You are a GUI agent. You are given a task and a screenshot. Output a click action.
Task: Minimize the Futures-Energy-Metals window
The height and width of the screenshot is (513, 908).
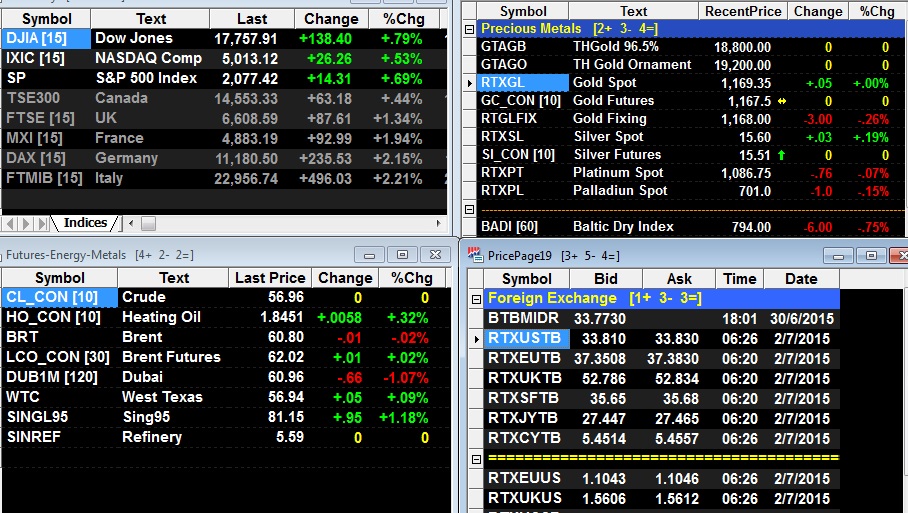click(x=369, y=255)
